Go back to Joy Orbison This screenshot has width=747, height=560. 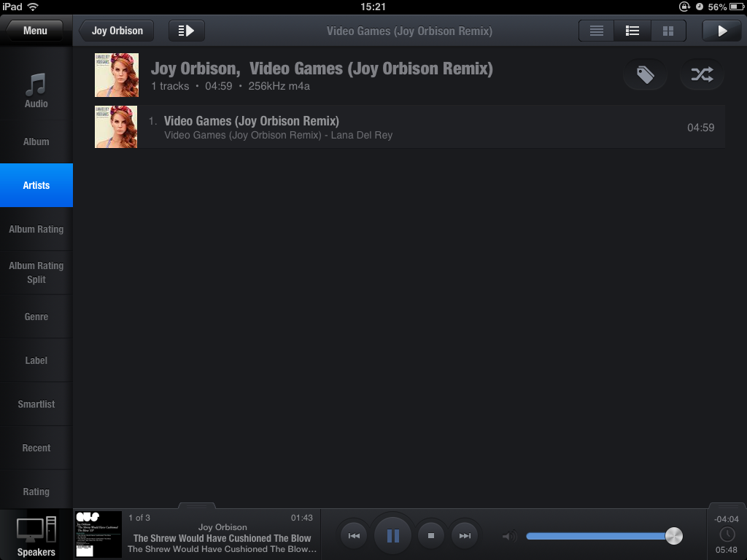(x=117, y=31)
